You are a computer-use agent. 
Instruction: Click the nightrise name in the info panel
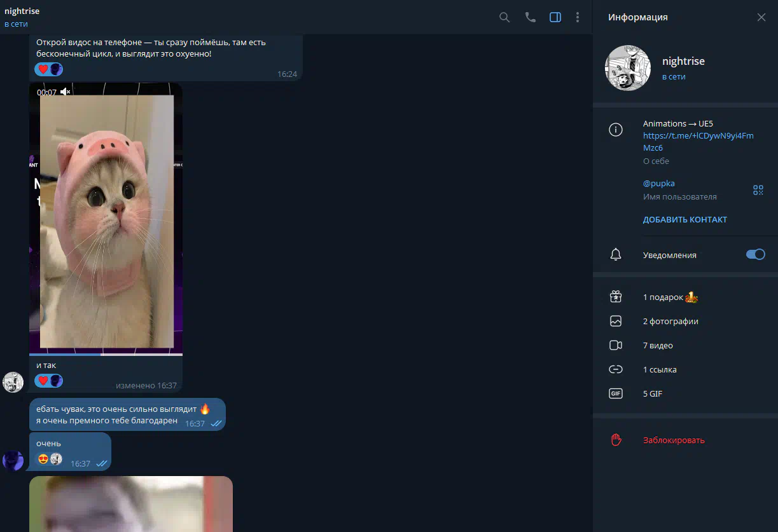pyautogui.click(x=683, y=61)
